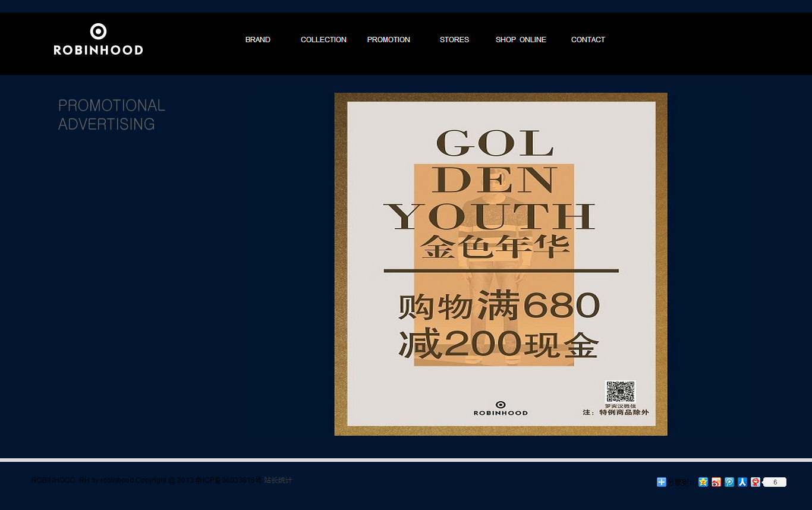Click the share count bubble showing 6
This screenshot has width=812, height=510.
(775, 482)
